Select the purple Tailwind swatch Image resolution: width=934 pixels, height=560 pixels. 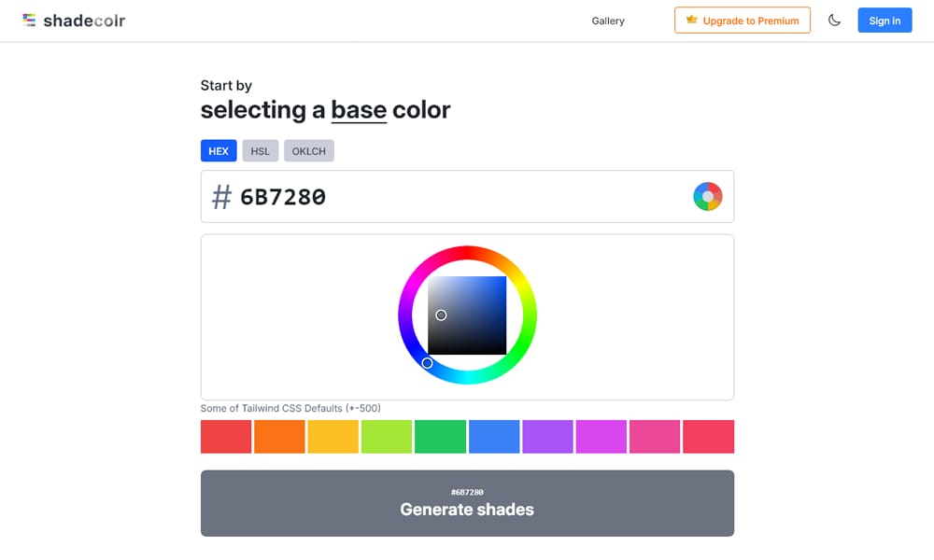pos(547,437)
